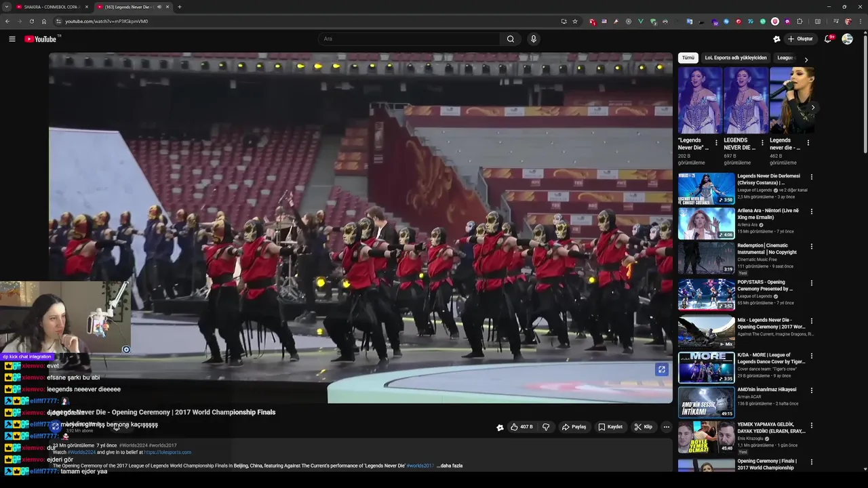Viewport: 868px width, 488px height.
Task: Open the YouTube hamburger guide menu
Action: coord(12,39)
